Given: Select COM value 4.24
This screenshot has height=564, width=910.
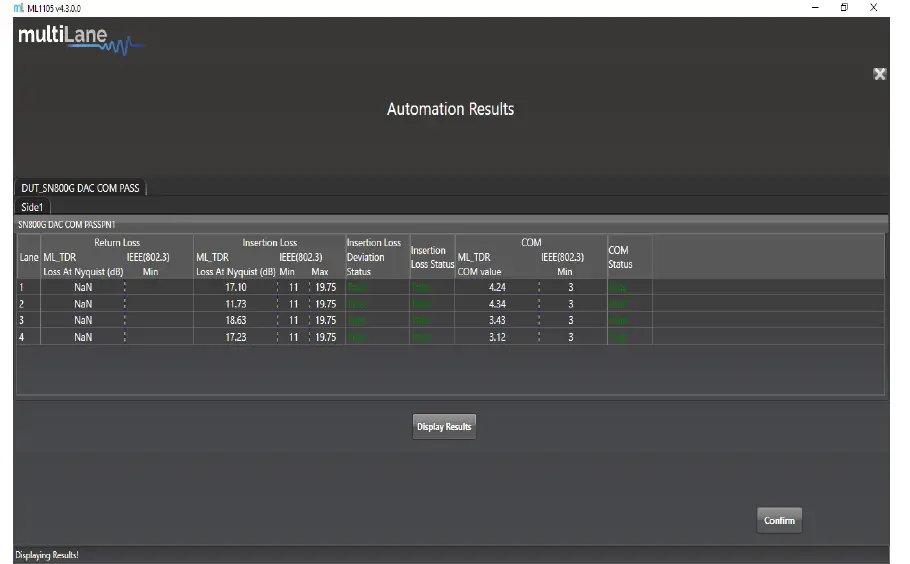Looking at the screenshot, I should point(497,287).
